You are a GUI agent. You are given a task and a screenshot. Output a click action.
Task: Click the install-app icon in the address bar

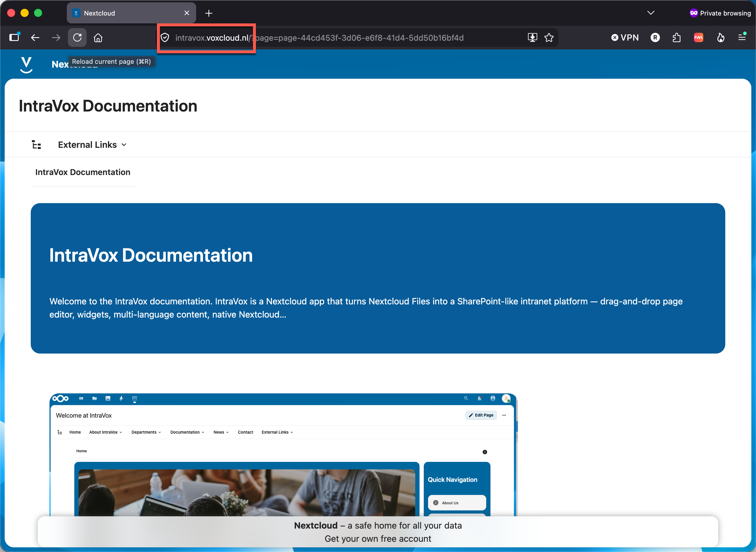point(532,37)
